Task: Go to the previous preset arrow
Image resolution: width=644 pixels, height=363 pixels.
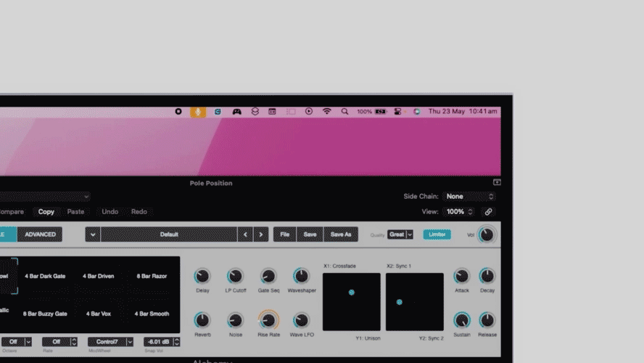Action: pos(246,234)
